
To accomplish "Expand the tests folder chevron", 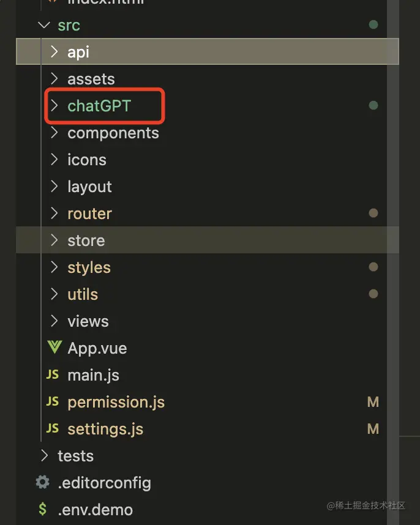I will click(x=43, y=455).
